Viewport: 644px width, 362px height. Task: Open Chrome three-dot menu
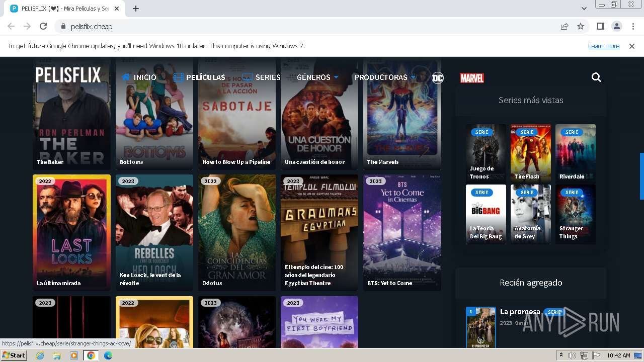click(633, 27)
